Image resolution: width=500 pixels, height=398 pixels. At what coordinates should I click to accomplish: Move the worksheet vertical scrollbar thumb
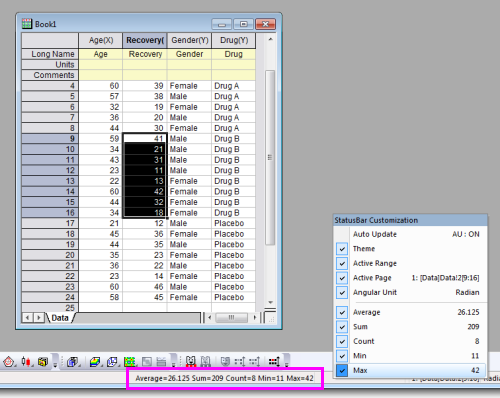[270, 157]
